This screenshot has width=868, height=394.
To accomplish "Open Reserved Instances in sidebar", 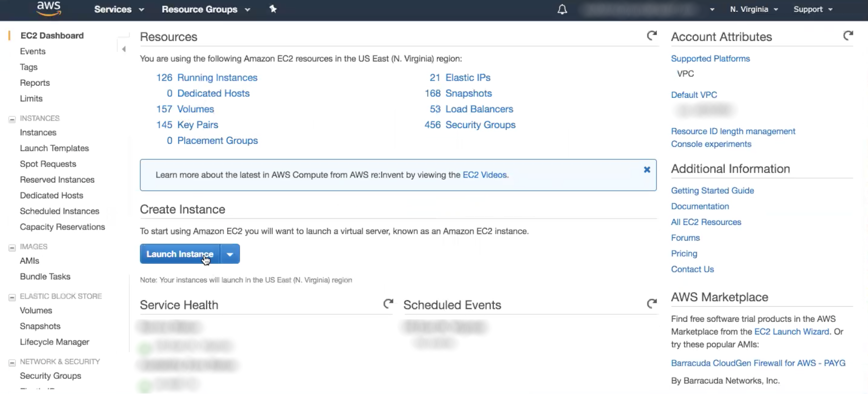I will pos(57,180).
